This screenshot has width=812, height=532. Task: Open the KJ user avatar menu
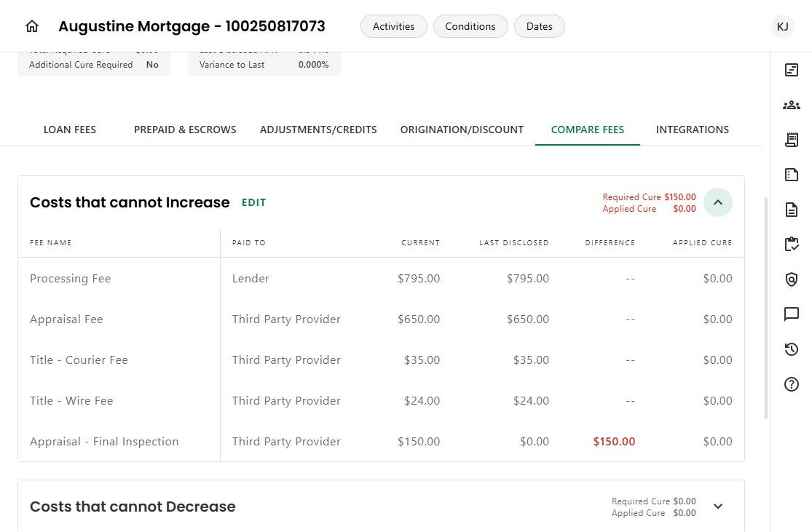coord(782,26)
